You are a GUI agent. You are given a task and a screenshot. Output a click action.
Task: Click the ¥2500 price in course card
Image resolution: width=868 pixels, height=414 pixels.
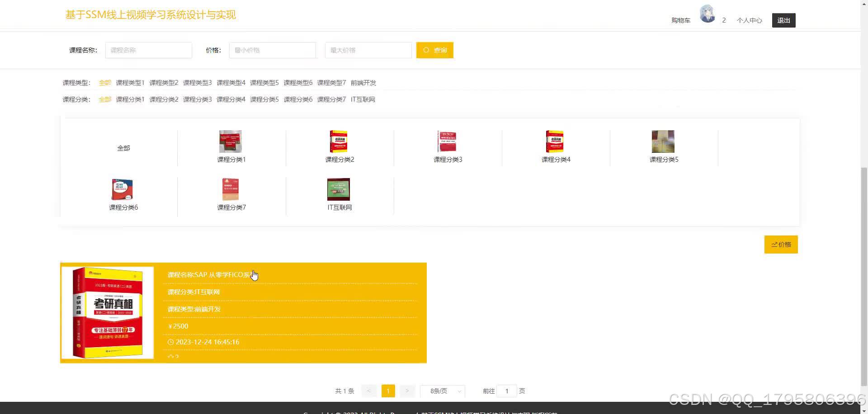[x=178, y=326]
